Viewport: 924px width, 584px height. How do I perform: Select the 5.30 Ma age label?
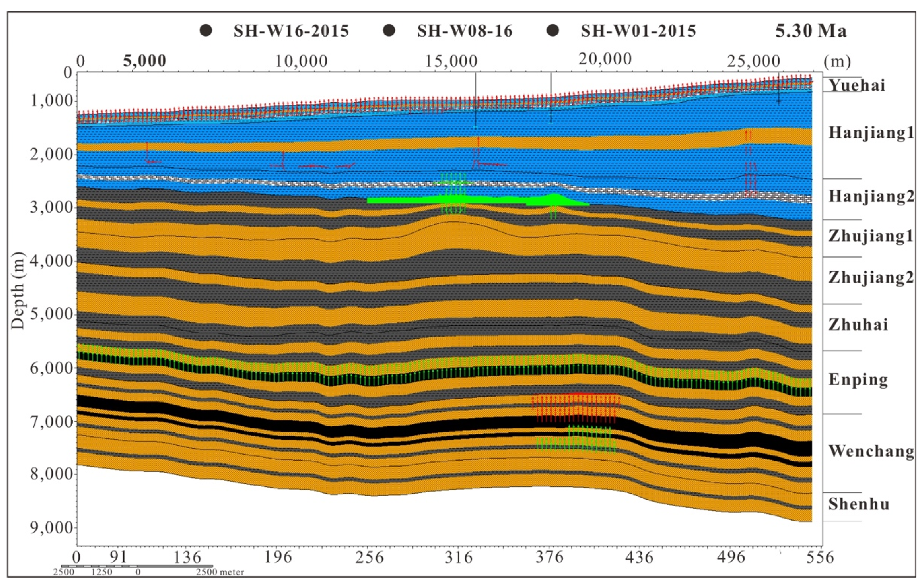(x=811, y=31)
